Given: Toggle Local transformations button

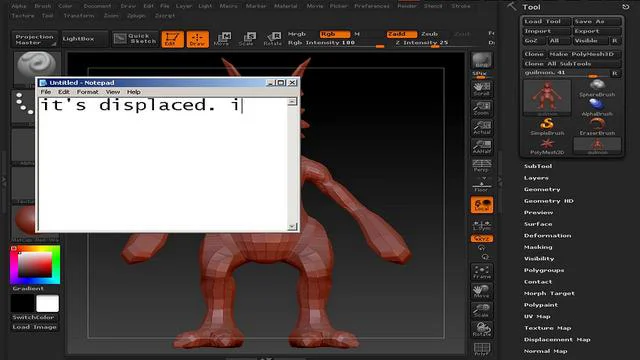Looking at the screenshot, I should (x=482, y=205).
